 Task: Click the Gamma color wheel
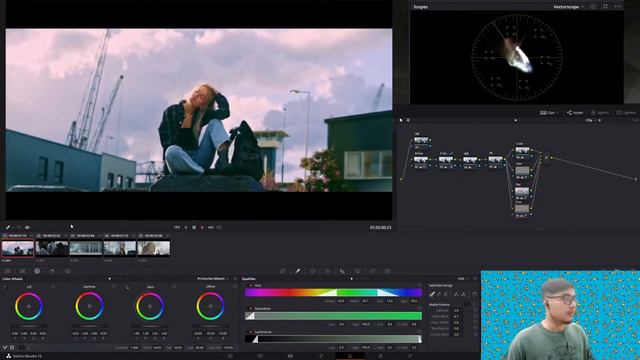(89, 306)
